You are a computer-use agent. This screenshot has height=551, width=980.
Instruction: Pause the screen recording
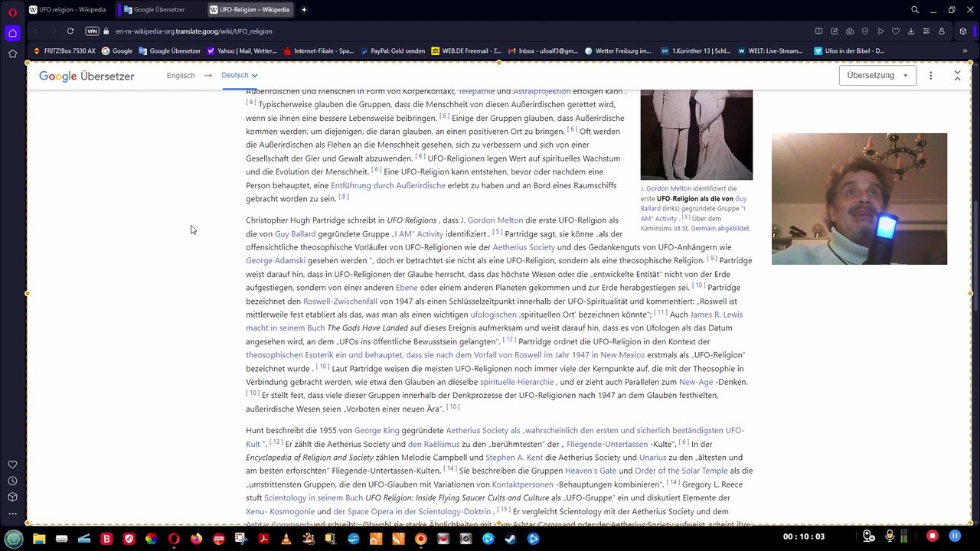pos(955,536)
